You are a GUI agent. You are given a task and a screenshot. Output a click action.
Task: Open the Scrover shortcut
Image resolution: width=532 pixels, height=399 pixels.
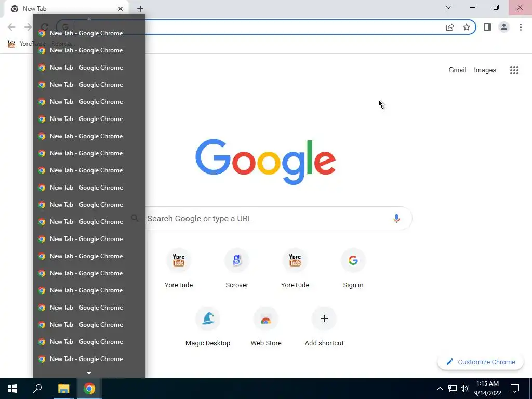[237, 268]
